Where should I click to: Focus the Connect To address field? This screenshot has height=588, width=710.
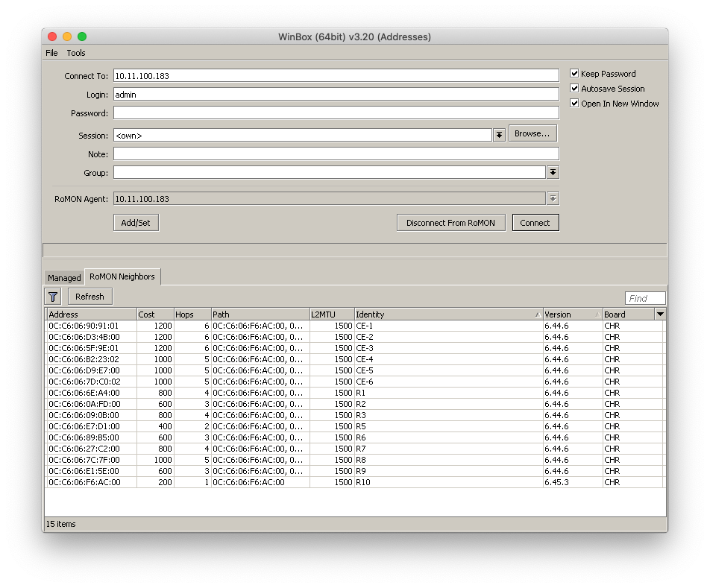[336, 75]
